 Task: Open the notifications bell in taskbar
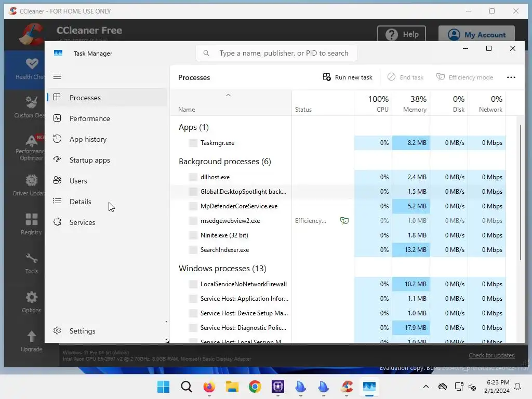click(x=517, y=387)
